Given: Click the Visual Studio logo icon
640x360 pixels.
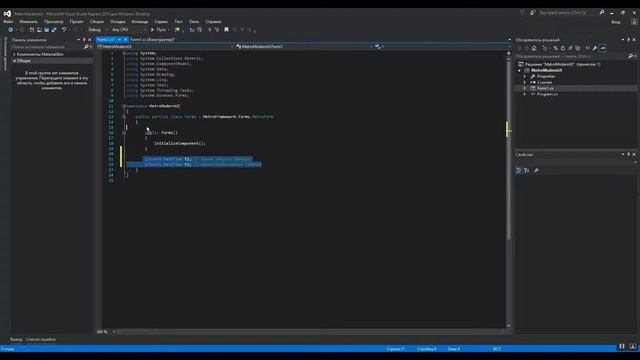Looking at the screenshot, I should (x=7, y=13).
